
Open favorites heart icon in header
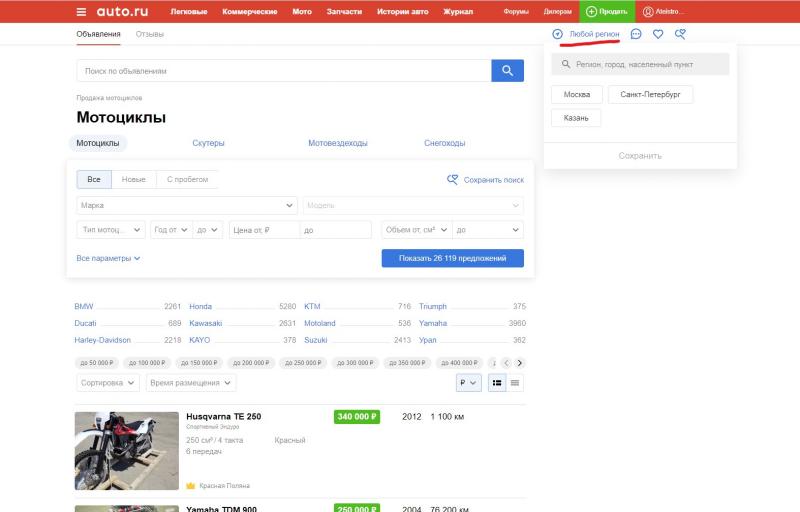[658, 34]
